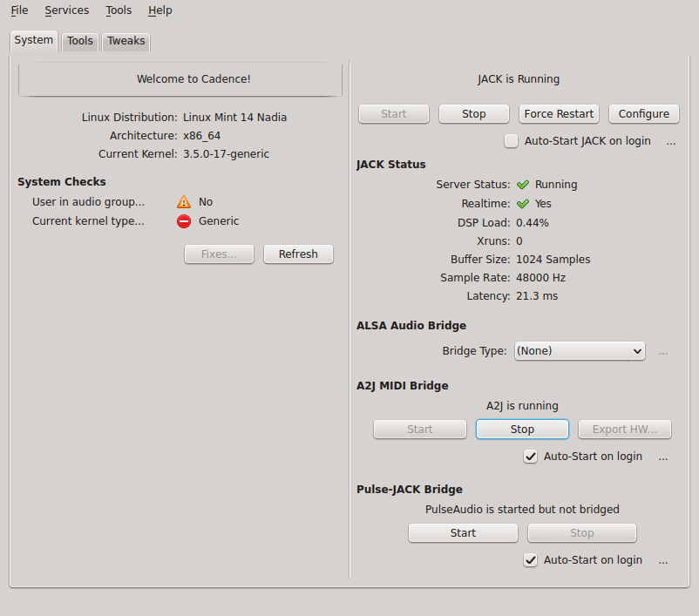Click the Pulse-JACK Bridge Stop button
Viewport: 699px width, 616px height.
point(582,533)
